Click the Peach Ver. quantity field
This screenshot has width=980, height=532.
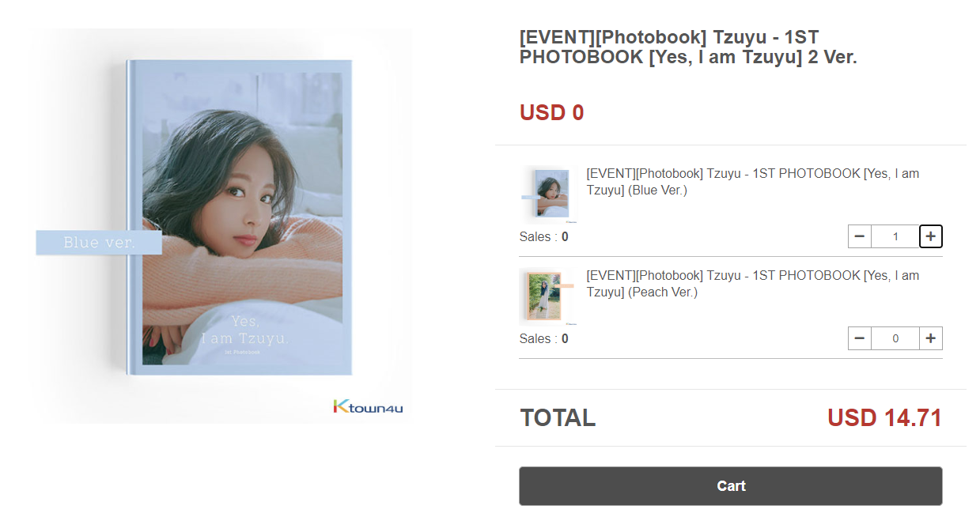tap(895, 338)
